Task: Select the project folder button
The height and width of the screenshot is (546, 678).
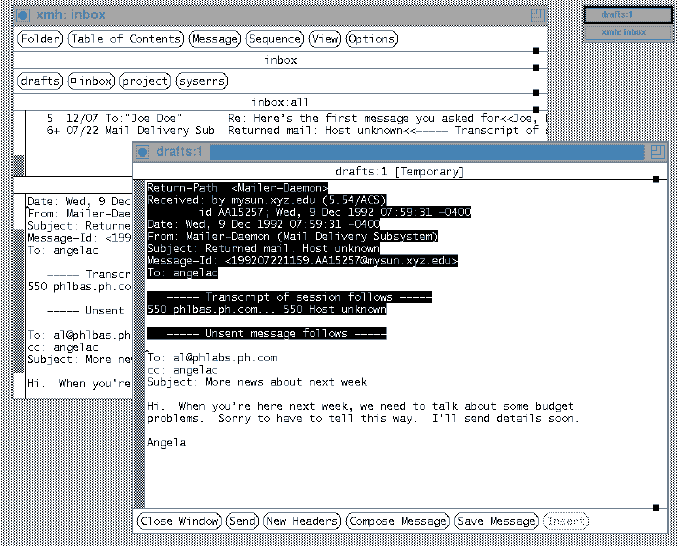Action: [145, 81]
